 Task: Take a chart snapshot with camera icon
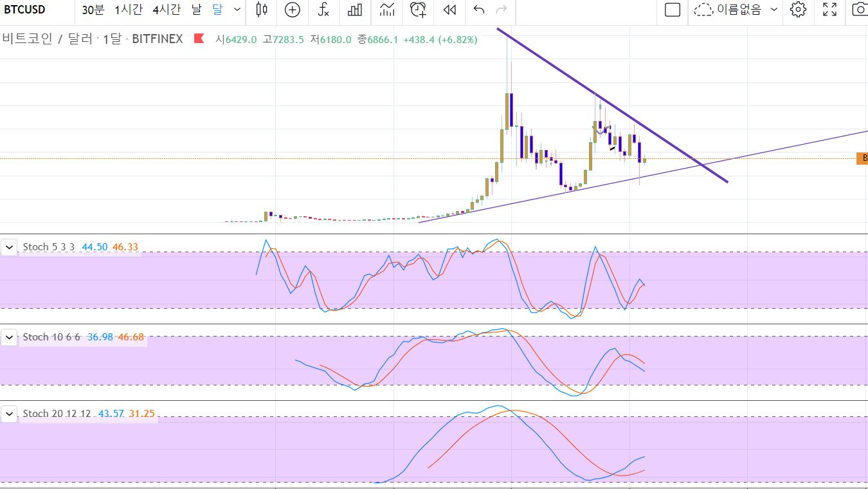[859, 10]
